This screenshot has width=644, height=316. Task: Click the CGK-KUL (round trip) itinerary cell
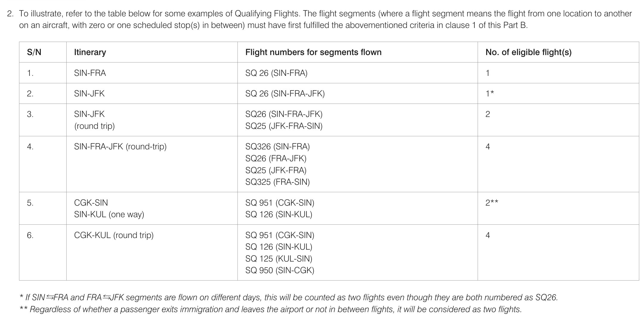click(x=114, y=235)
